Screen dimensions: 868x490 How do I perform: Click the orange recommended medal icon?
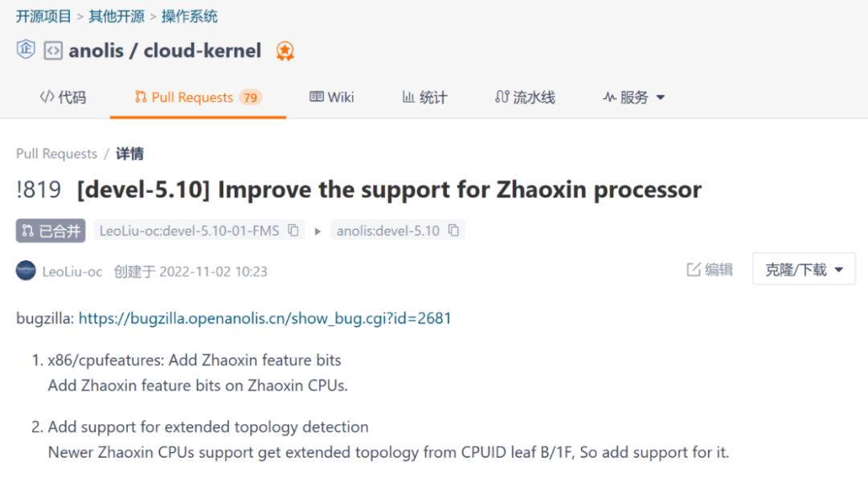285,51
